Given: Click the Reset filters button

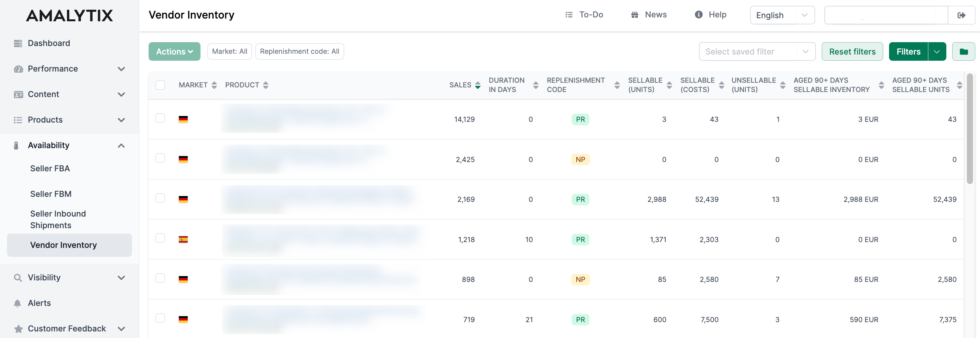Looking at the screenshot, I should tap(852, 51).
